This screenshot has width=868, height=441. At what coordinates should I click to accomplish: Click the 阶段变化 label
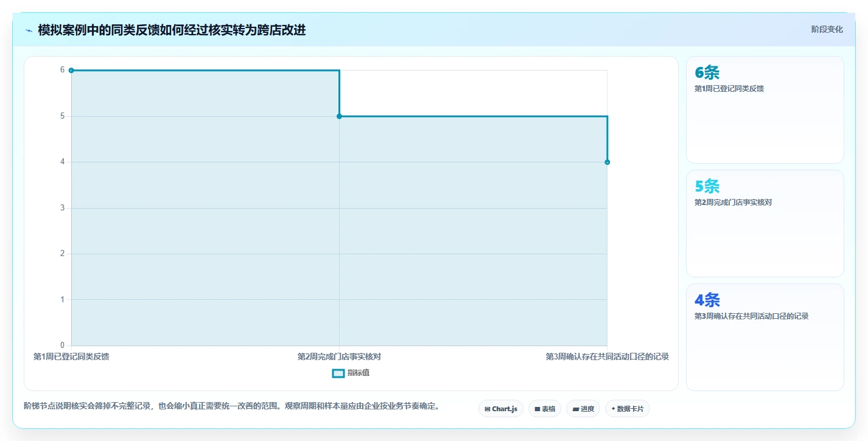827,29
